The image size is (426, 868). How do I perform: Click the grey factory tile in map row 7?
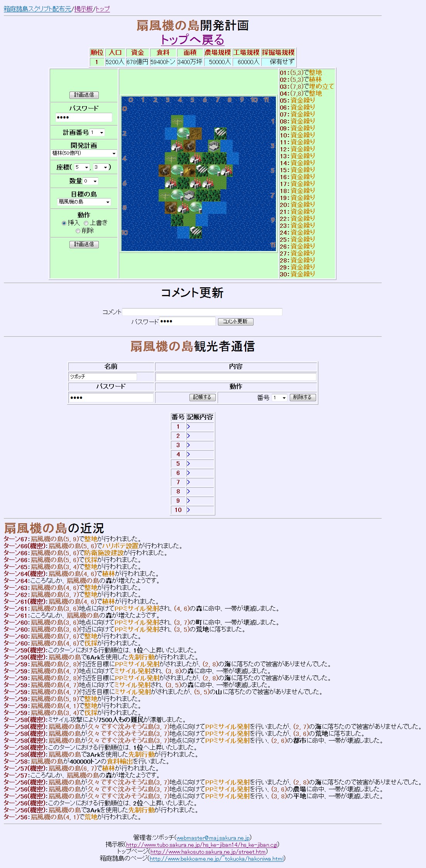click(x=189, y=195)
